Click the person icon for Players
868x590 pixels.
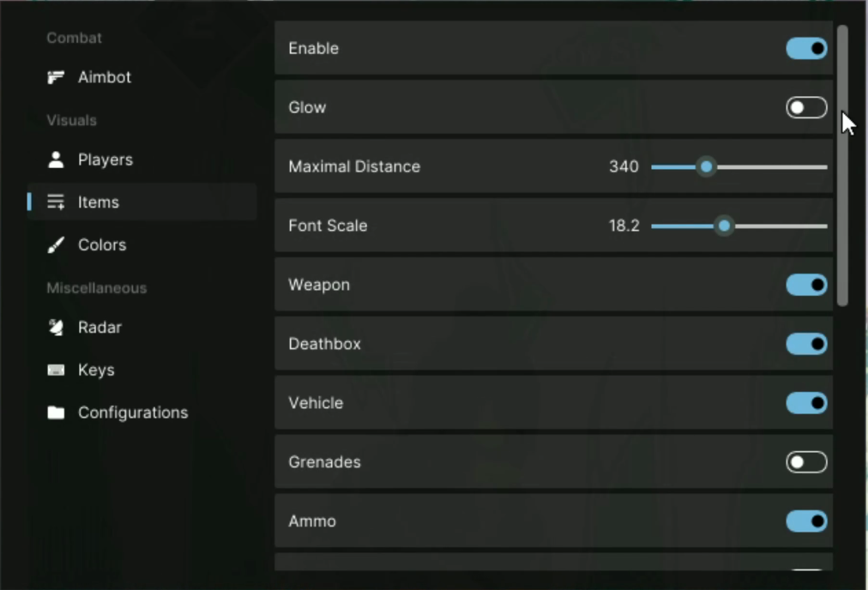pos(56,160)
